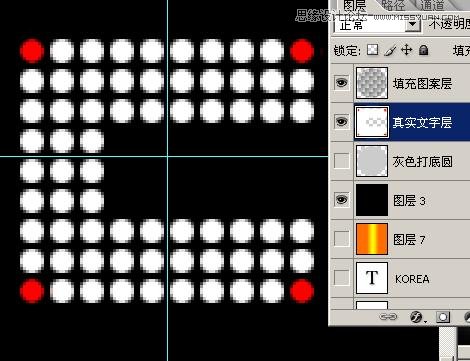This screenshot has height=361, width=470.
Task: Click the T thumbnail of KOREA layer
Action: (372, 278)
